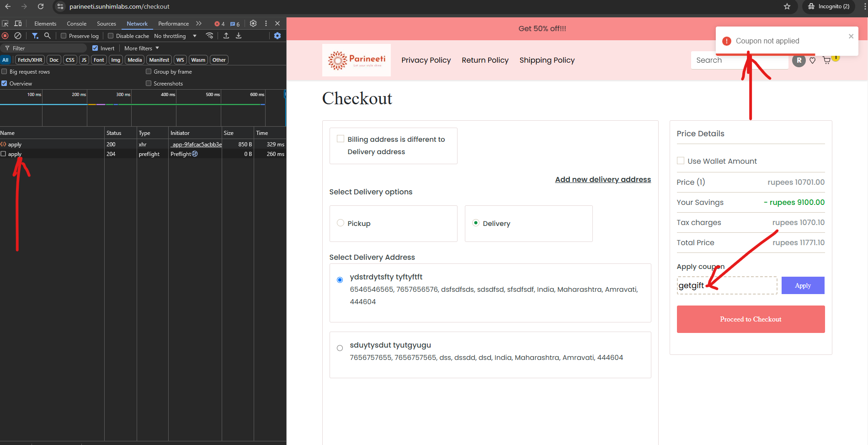Open Add new delivery address link
Viewport: 868px width, 445px height.
pos(603,179)
